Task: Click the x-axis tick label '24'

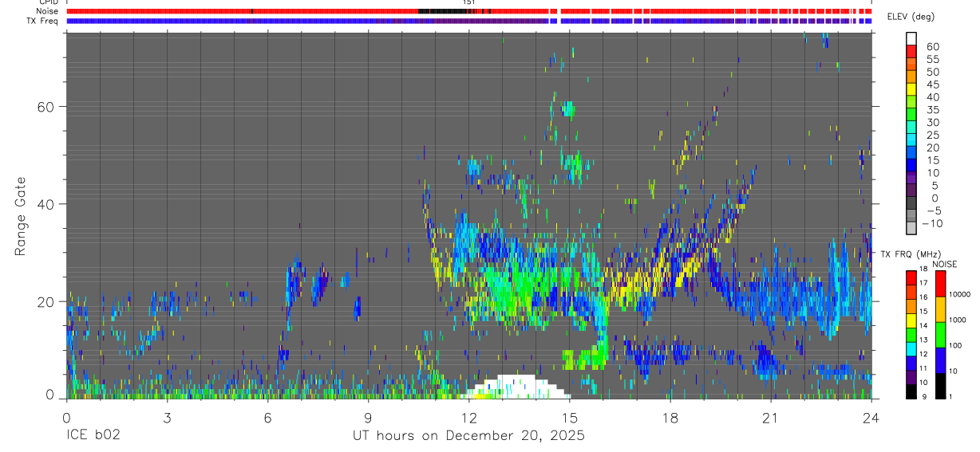Action: pyautogui.click(x=871, y=418)
